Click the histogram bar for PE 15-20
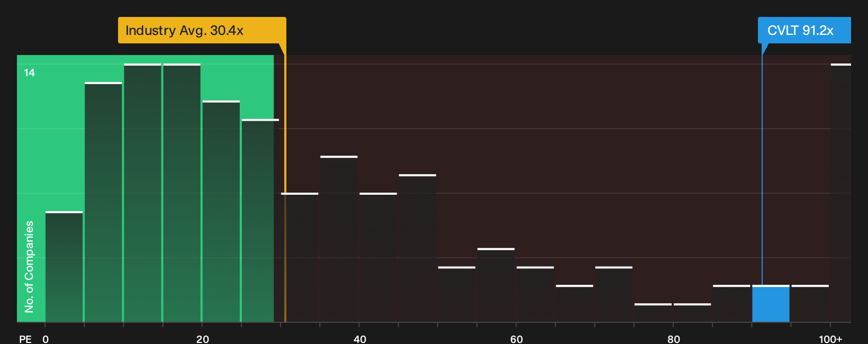This screenshot has width=868, height=344. pyautogui.click(x=182, y=193)
